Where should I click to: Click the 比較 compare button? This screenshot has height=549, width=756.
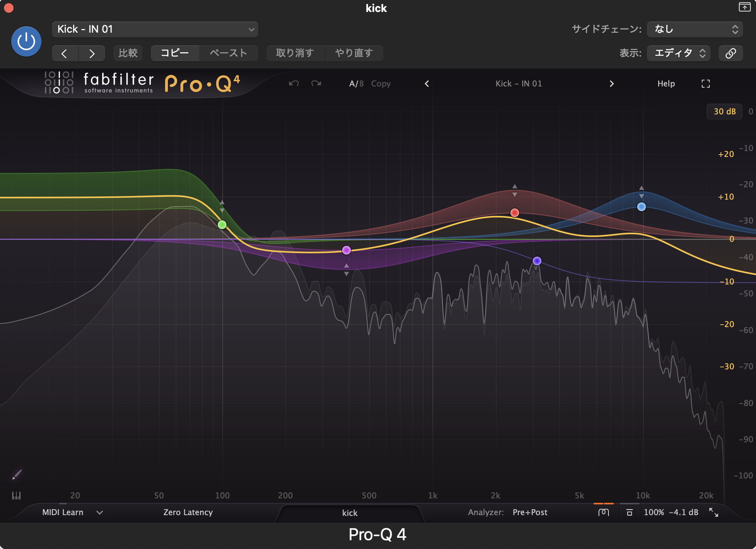pos(128,53)
